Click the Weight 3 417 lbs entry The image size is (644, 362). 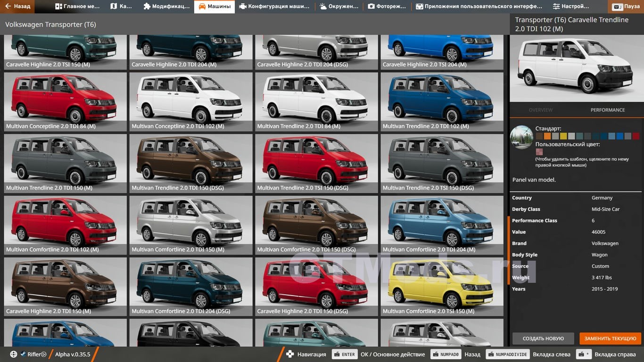(x=576, y=278)
